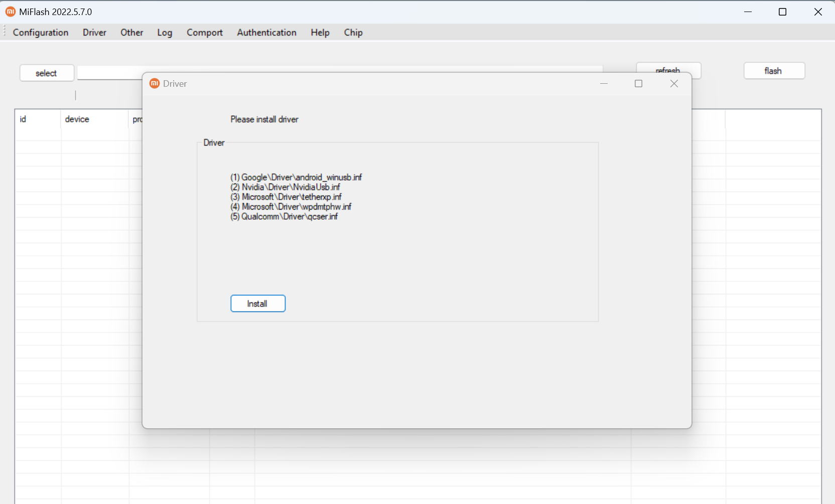Close the MiFlash main window
This screenshot has width=835, height=504.
coord(818,12)
